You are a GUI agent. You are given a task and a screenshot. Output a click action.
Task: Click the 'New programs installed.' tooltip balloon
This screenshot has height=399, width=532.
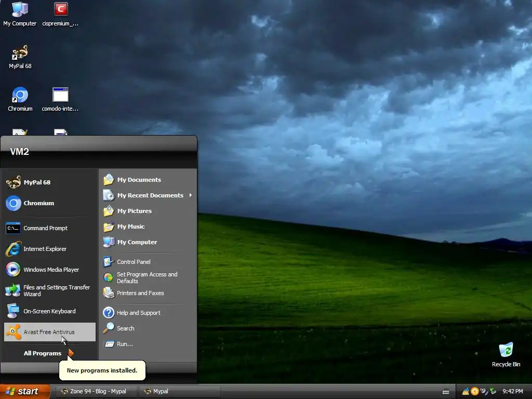click(102, 370)
